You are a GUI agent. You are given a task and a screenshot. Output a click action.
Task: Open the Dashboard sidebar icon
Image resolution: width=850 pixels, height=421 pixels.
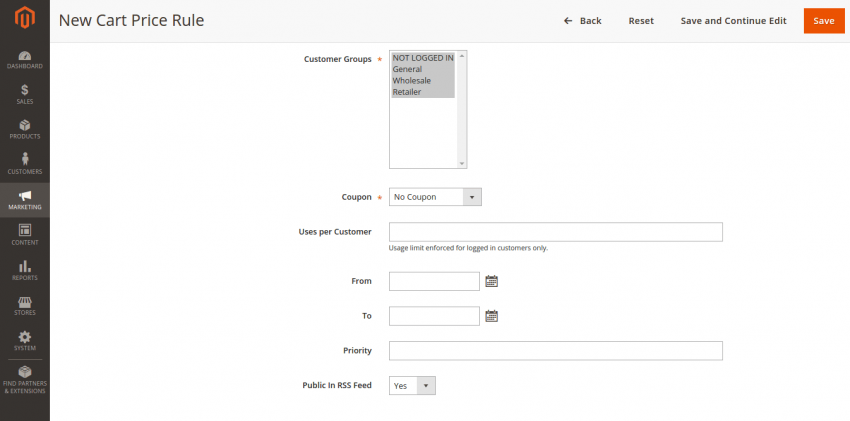[x=24, y=55]
